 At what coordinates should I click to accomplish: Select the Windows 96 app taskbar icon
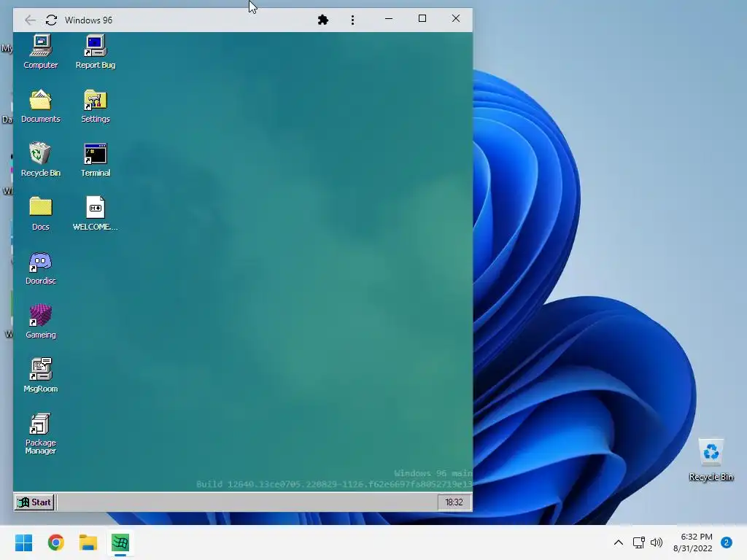pos(120,542)
